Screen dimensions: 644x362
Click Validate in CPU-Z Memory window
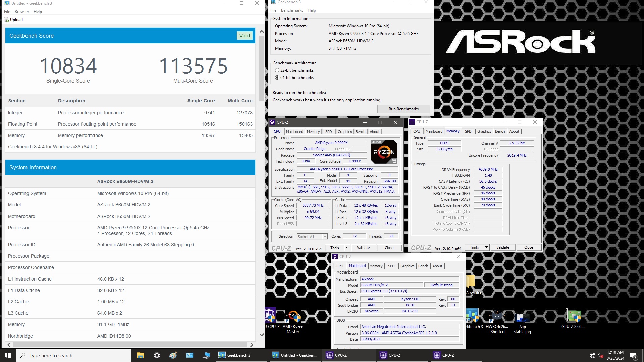(x=503, y=247)
